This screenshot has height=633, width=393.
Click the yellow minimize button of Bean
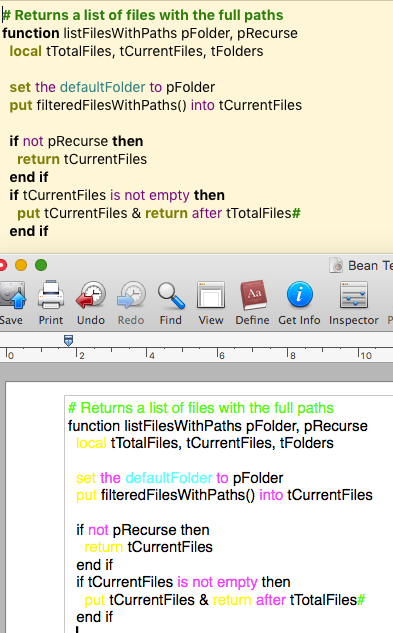21,265
